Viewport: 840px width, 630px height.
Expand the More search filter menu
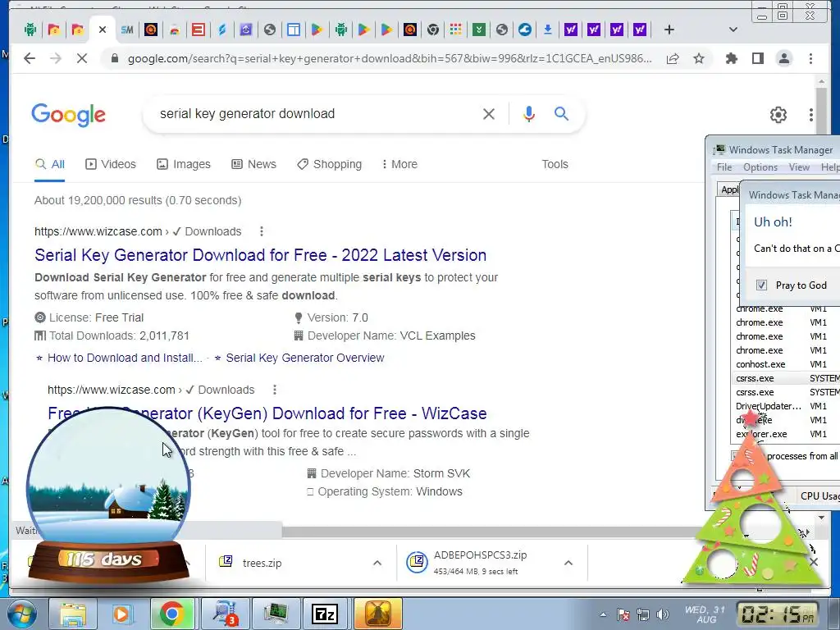coord(399,164)
